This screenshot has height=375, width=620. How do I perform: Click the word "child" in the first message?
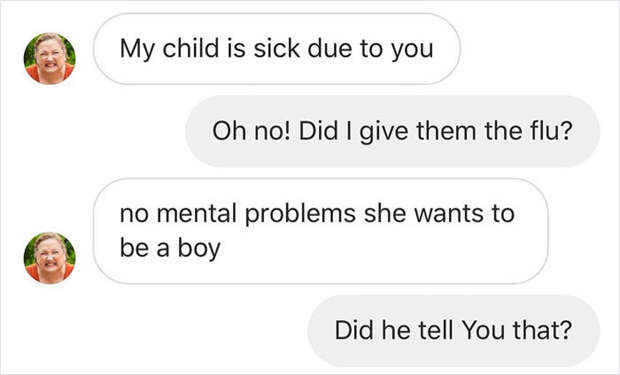pyautogui.click(x=191, y=49)
